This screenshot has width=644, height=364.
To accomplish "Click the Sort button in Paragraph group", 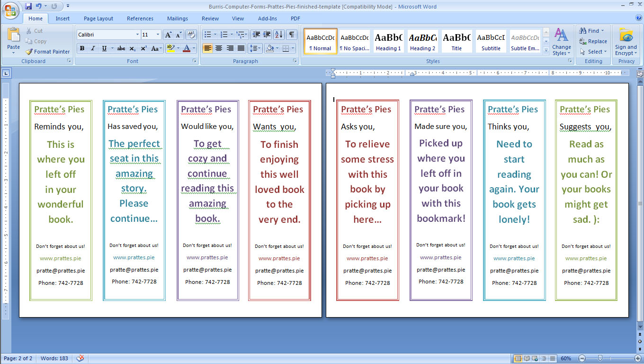I will coord(279,35).
